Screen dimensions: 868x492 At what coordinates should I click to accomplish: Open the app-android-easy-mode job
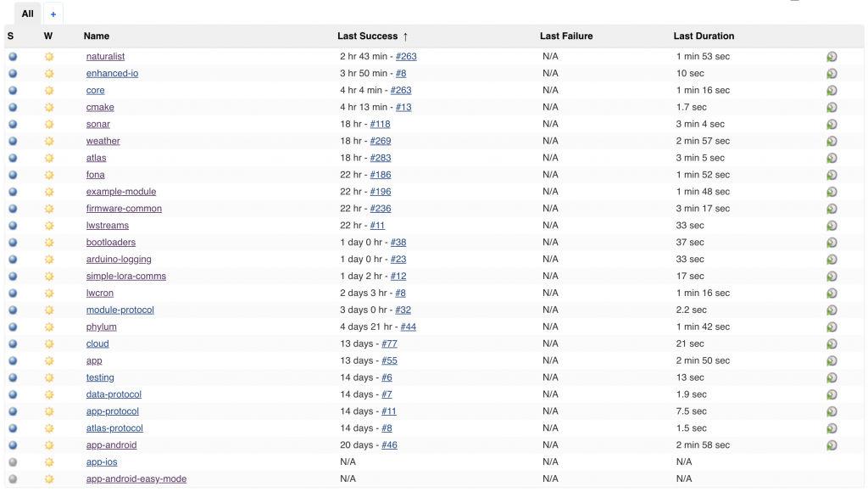[136, 479]
